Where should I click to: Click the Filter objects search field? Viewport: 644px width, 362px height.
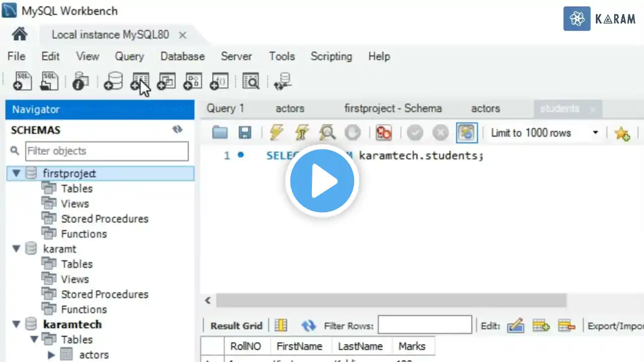tap(107, 151)
